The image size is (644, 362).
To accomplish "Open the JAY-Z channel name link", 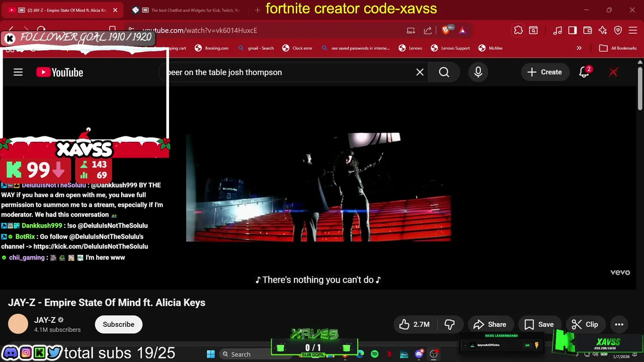I will (x=45, y=320).
